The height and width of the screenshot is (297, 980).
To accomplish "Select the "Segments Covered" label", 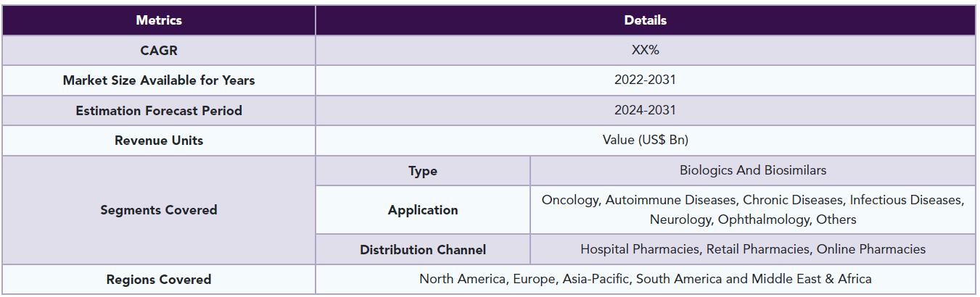I will [159, 210].
